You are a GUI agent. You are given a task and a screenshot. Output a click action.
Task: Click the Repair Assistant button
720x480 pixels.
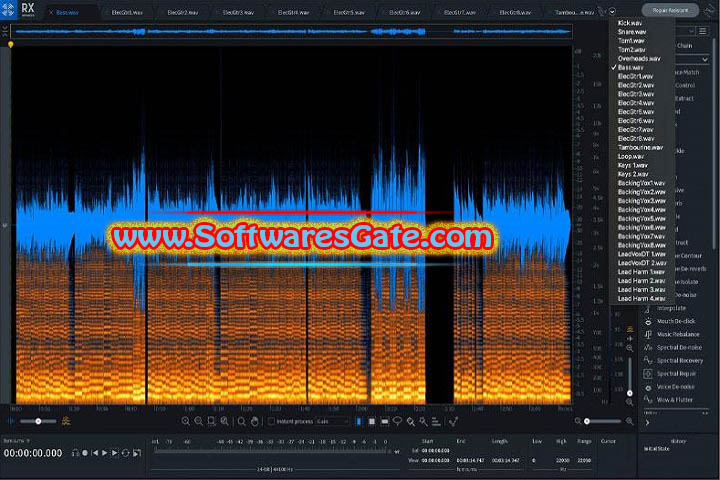pyautogui.click(x=670, y=10)
